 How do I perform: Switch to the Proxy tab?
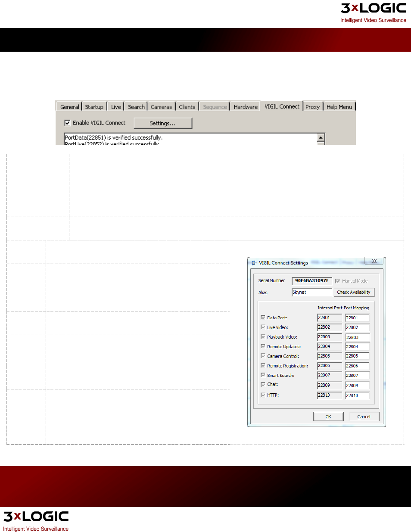tap(312, 107)
